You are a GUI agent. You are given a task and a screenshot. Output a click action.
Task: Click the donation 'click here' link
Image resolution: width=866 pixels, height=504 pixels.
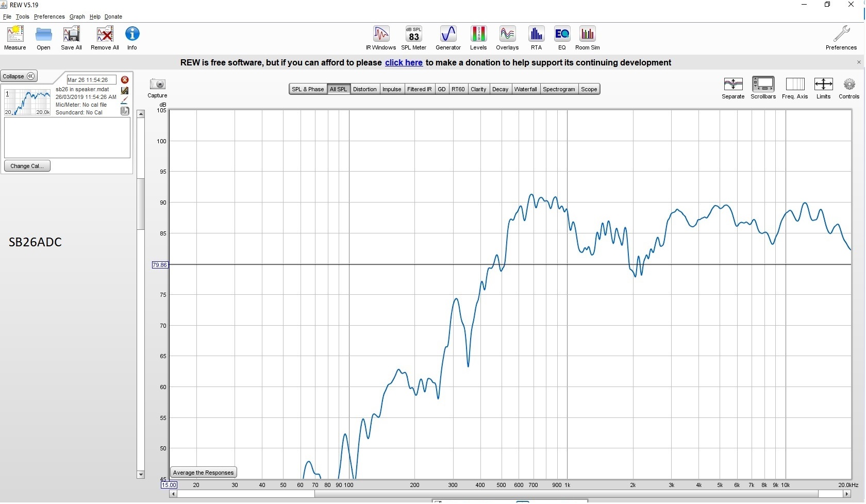coord(404,62)
